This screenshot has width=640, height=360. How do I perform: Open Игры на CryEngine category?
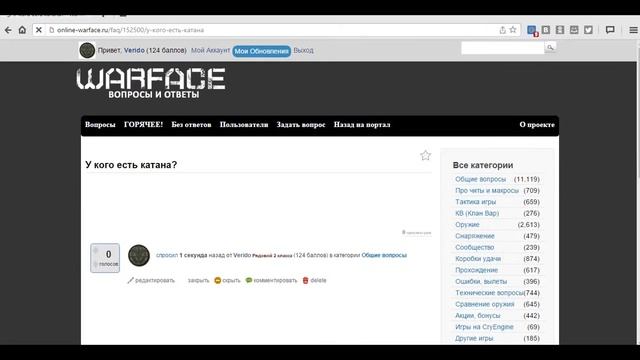[484, 327]
